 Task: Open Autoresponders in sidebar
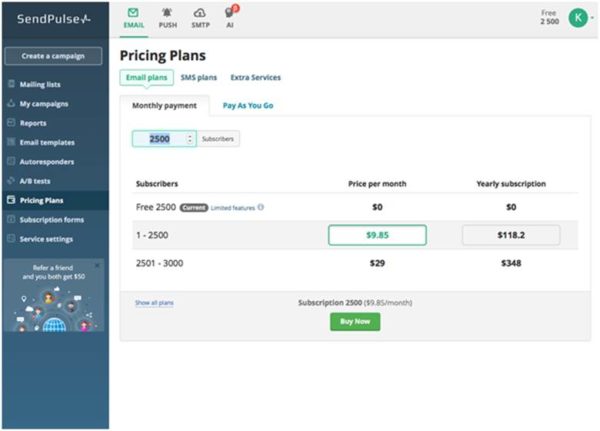pos(47,162)
